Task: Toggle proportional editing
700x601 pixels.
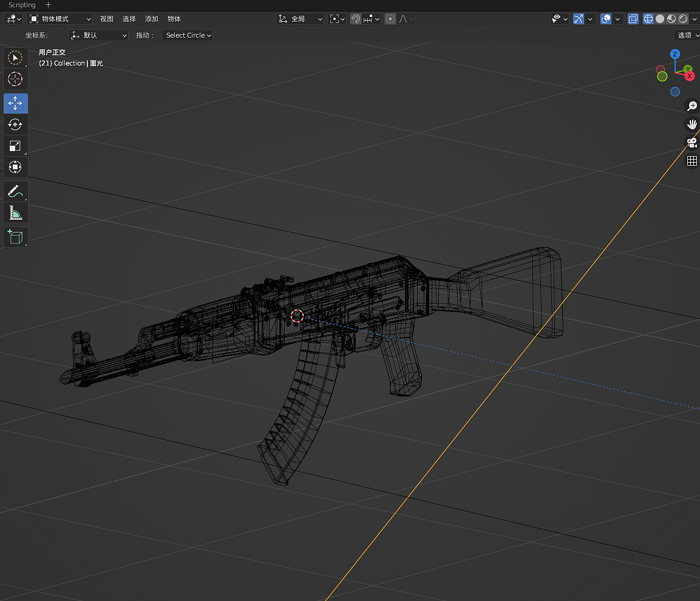Action: point(390,19)
